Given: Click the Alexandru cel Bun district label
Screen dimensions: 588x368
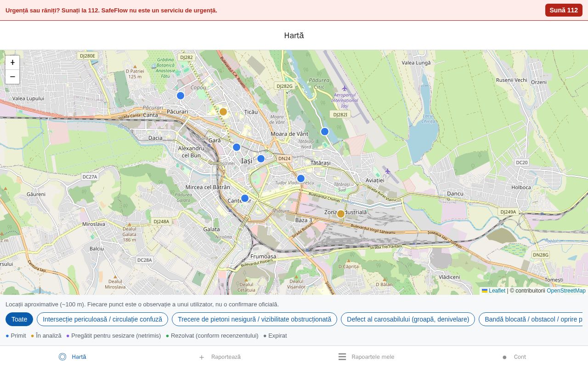Looking at the screenshot, I should point(191,152).
